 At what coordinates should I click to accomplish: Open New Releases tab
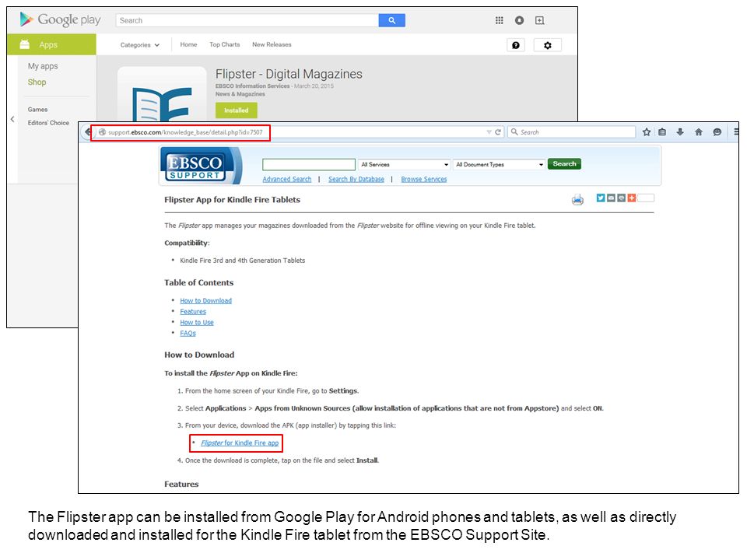[272, 44]
